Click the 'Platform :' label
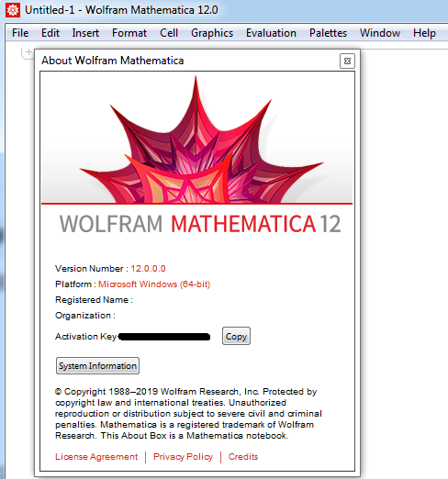Screen dimensions: 448x479 [75, 284]
